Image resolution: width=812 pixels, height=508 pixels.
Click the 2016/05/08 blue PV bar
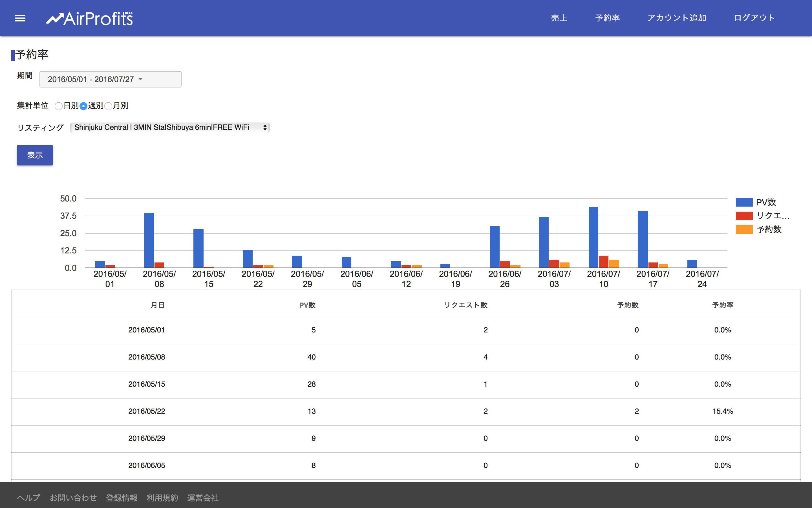coord(149,240)
